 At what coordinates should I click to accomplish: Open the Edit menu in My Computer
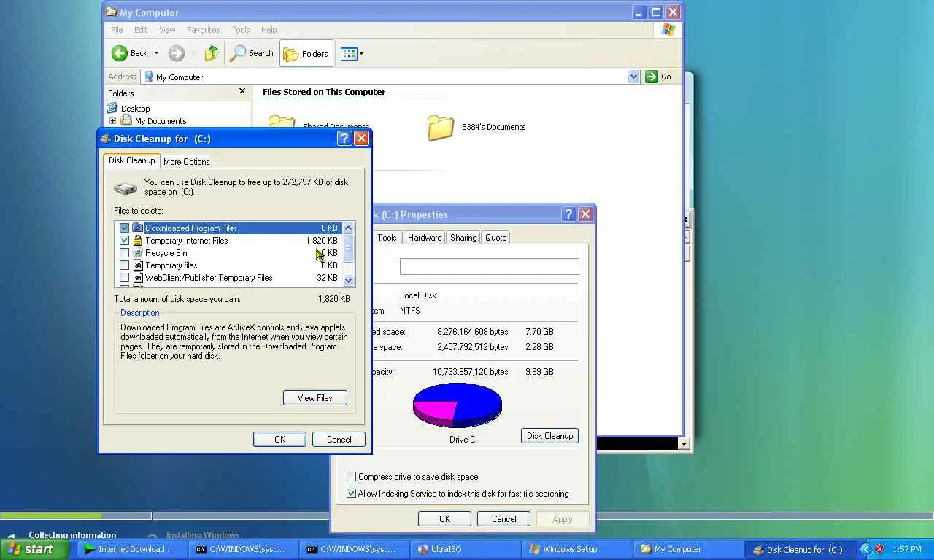[x=141, y=30]
